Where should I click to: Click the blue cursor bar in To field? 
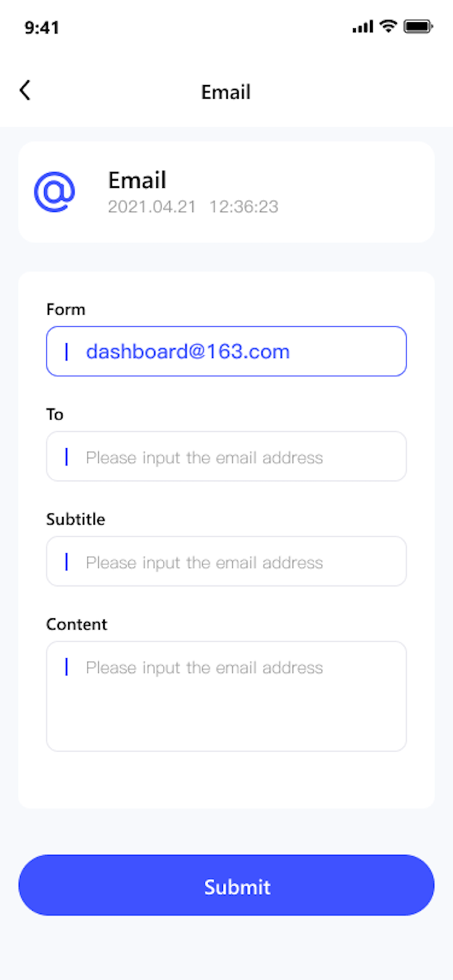click(67, 457)
